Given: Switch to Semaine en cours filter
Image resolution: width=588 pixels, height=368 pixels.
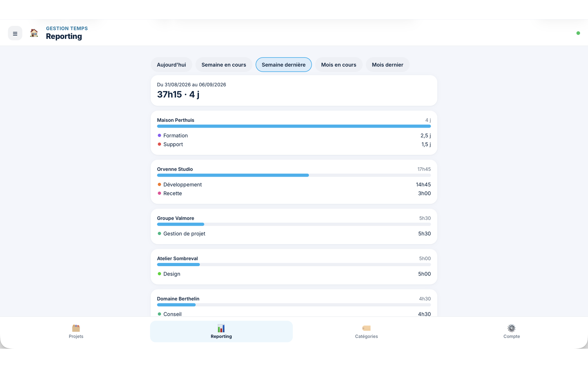Looking at the screenshot, I should [224, 65].
